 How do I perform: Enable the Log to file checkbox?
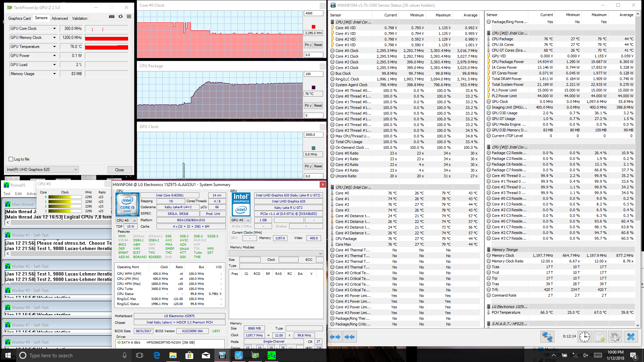(x=11, y=159)
